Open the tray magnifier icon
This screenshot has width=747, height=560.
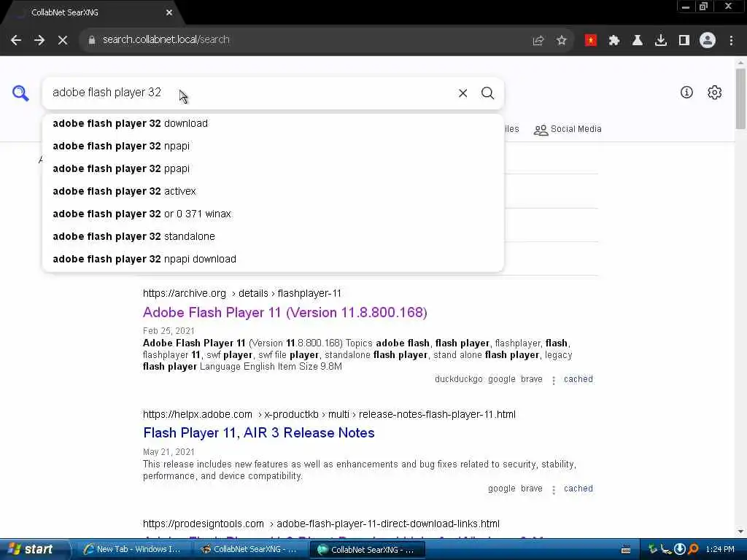click(694, 550)
